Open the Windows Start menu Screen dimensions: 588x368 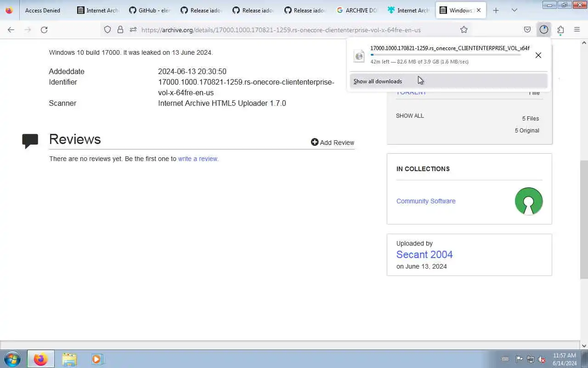point(12,359)
